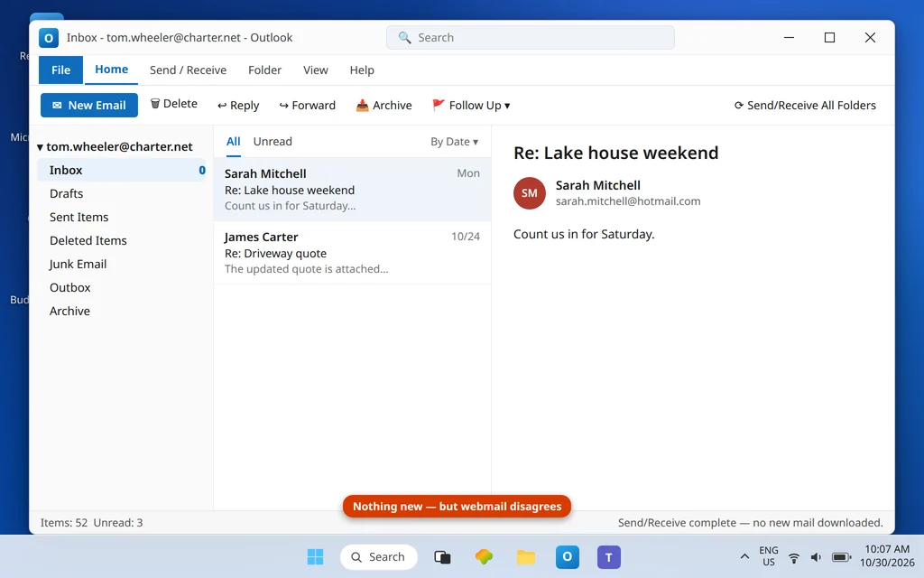Click the Outlook logo icon in title bar

[49, 38]
